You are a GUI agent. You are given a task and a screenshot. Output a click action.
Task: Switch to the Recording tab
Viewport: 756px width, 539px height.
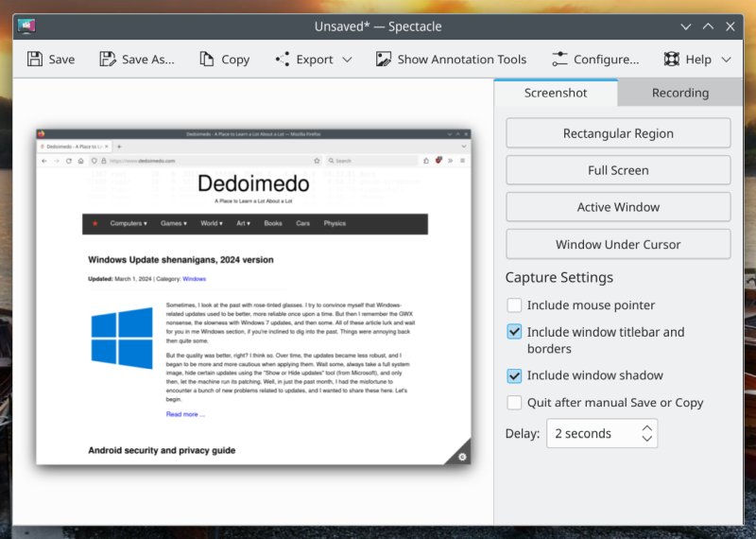click(x=679, y=93)
